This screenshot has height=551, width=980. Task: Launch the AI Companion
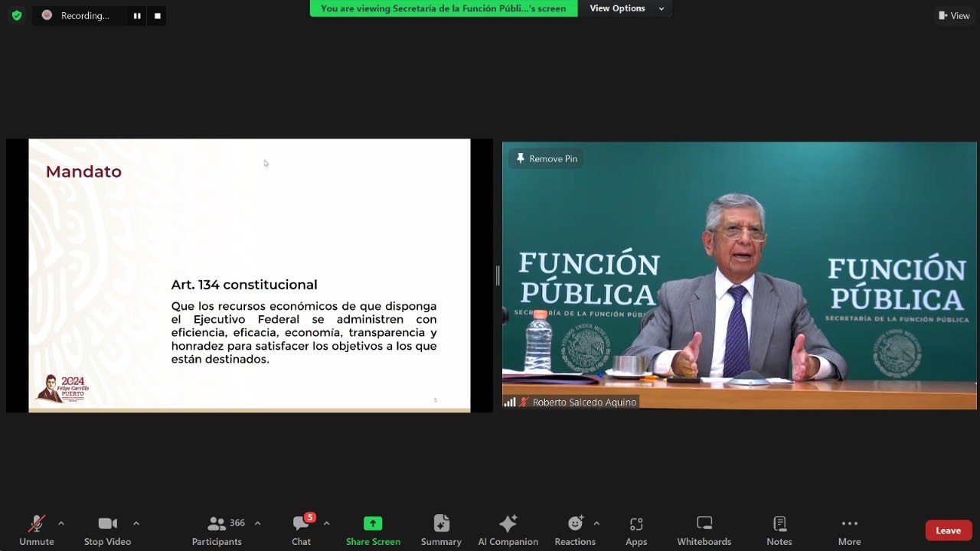point(508,530)
